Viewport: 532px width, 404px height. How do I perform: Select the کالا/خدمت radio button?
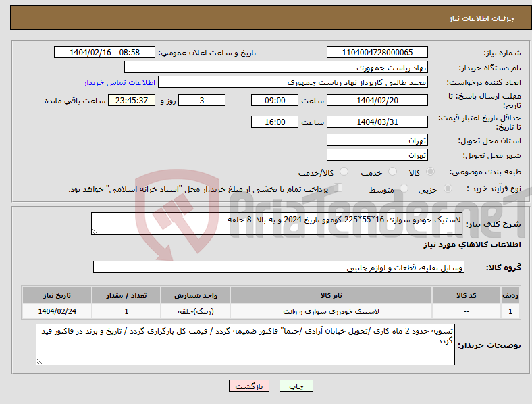[x=344, y=172]
